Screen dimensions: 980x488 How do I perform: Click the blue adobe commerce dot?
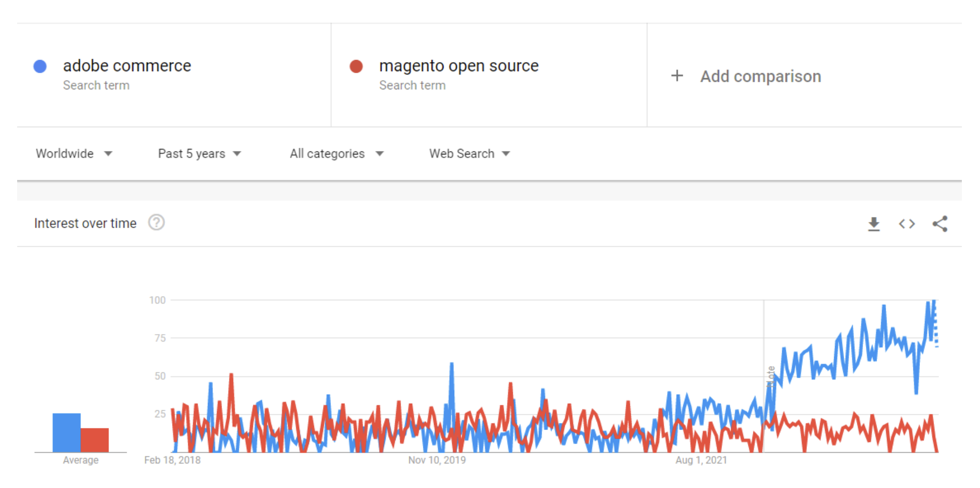point(40,66)
